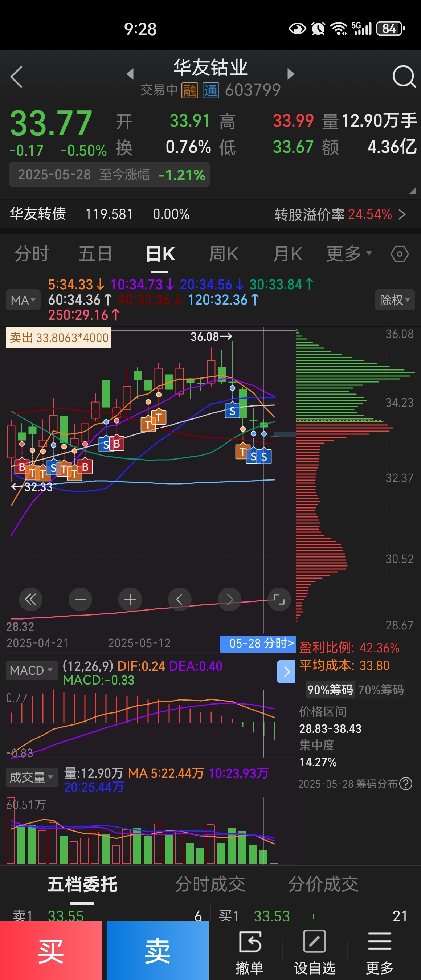Select 五档委托 tab
The image size is (421, 980).
(82, 884)
